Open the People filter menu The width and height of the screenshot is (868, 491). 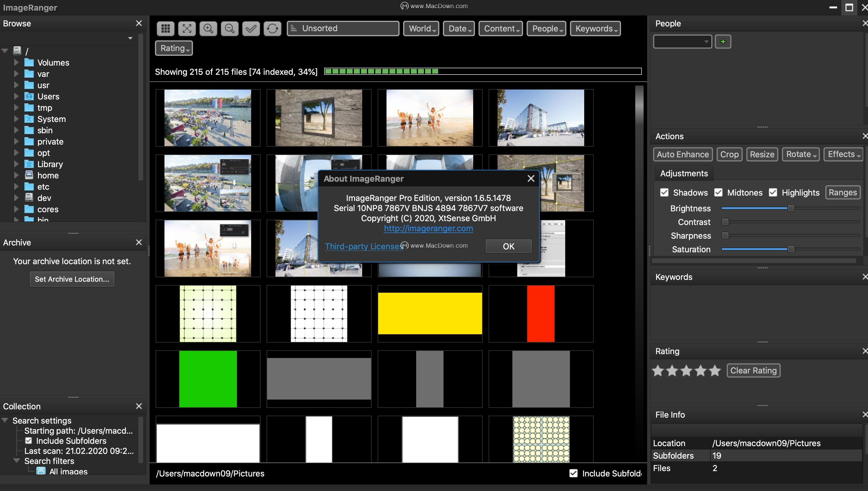point(546,28)
